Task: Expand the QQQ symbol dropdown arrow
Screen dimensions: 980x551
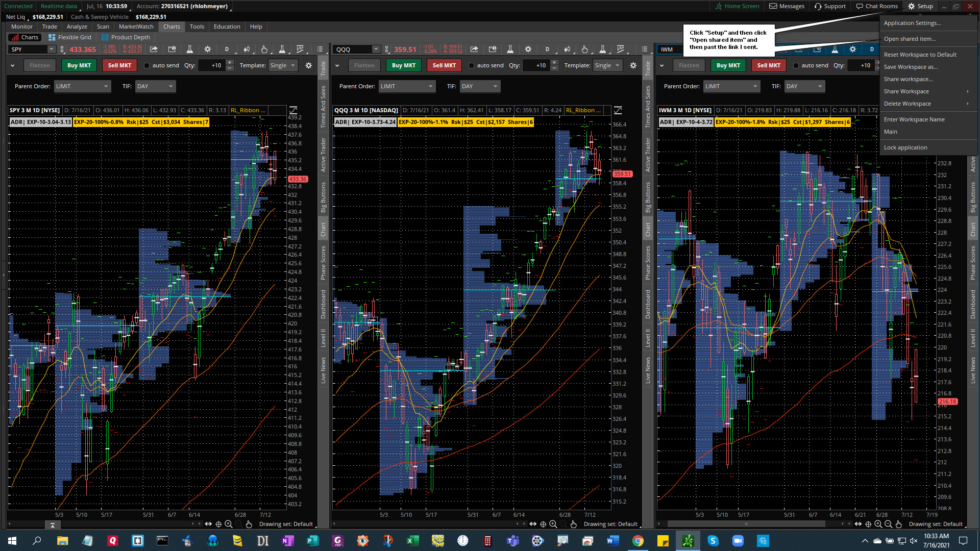Action: (x=376, y=49)
